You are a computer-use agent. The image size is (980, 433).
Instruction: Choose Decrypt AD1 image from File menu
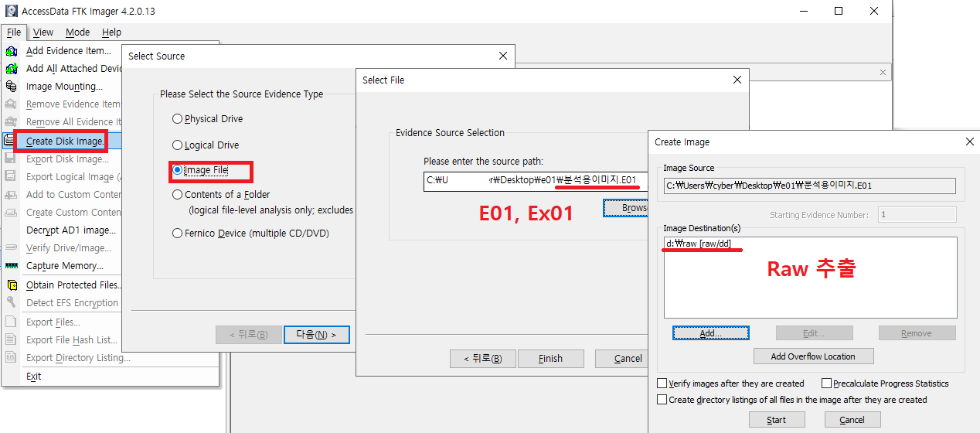tap(71, 230)
